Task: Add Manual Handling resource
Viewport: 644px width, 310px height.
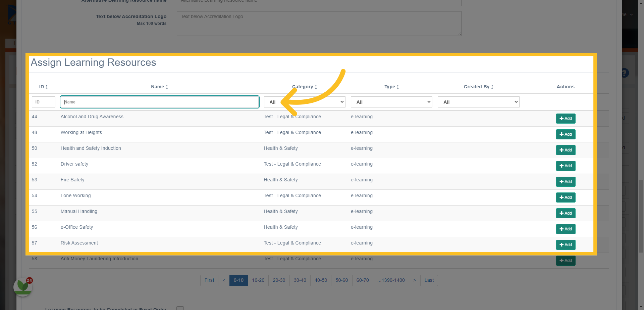Action: coord(566,213)
